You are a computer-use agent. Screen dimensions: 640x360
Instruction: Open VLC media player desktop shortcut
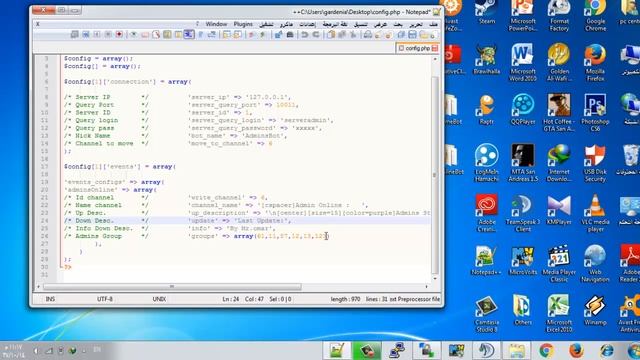point(595,213)
